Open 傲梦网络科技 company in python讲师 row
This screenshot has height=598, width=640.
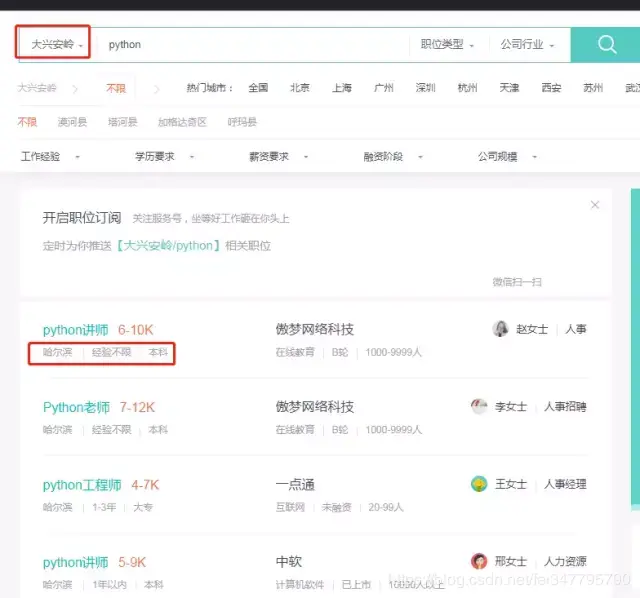coord(315,329)
